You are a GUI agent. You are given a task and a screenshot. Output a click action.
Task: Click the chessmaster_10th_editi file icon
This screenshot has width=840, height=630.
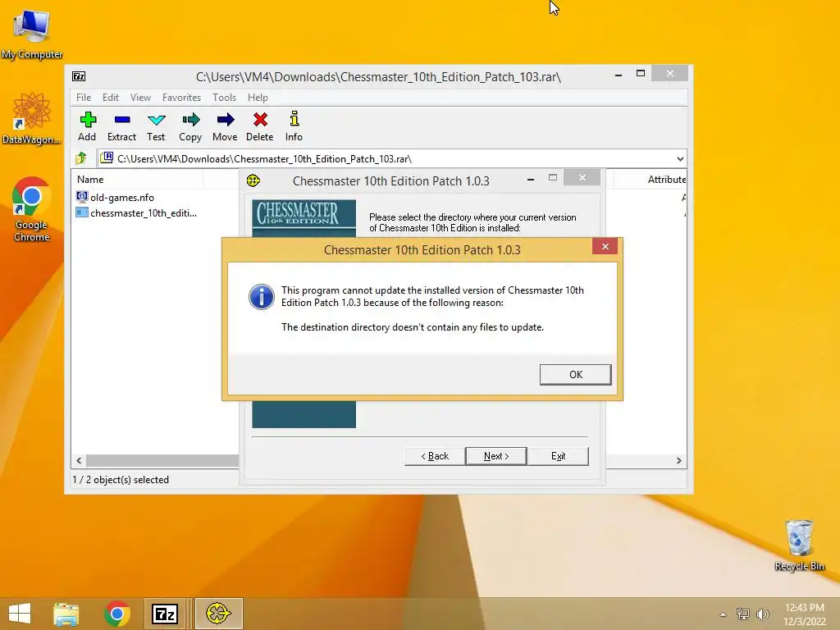click(x=82, y=212)
